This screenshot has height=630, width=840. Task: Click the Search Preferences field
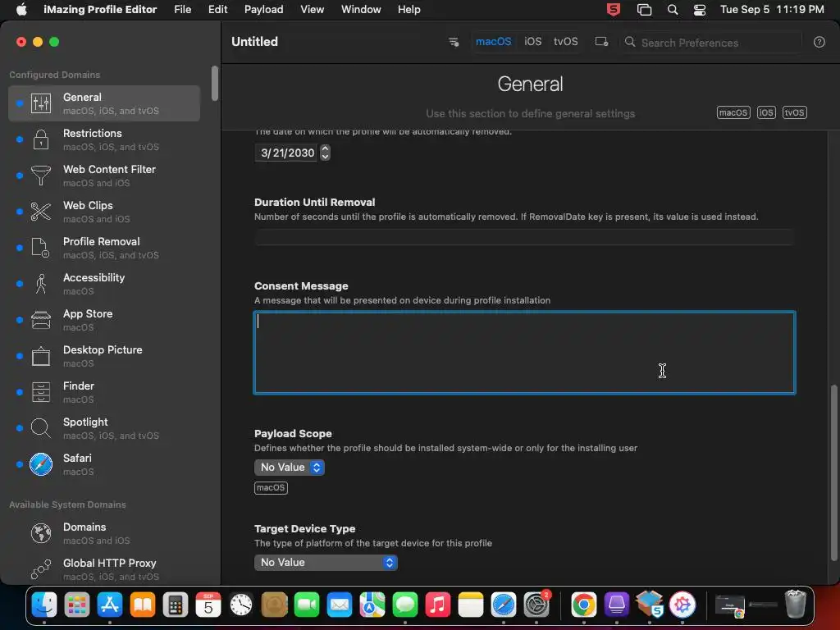click(x=711, y=43)
